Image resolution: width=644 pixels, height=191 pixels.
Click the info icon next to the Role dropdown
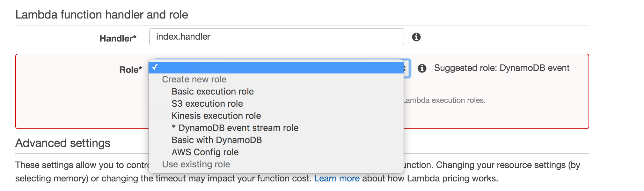[422, 68]
